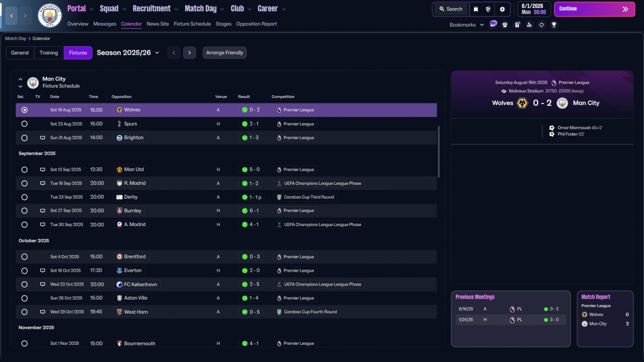Click the TV icon on the R. Madrid row
The image size is (644, 362).
[43, 184]
